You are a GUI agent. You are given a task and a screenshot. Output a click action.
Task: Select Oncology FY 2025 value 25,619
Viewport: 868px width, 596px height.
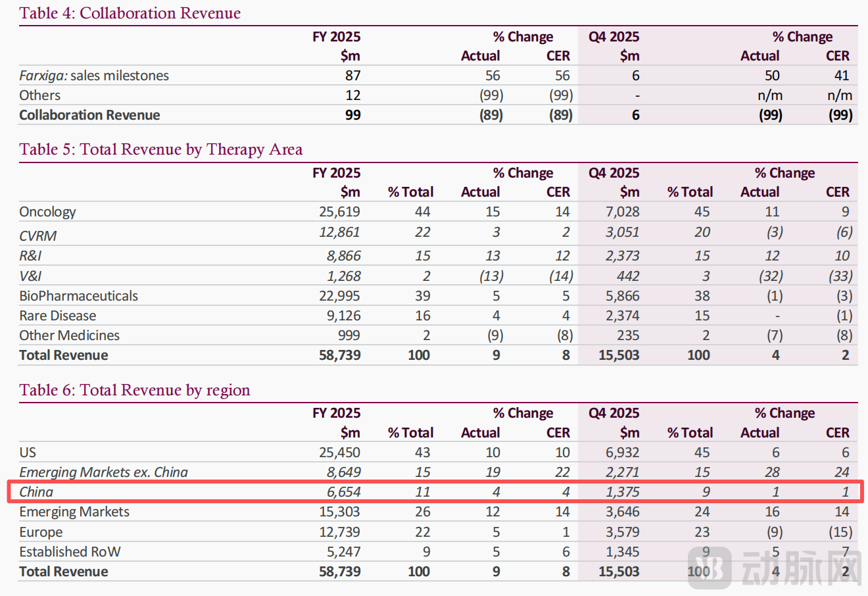pos(339,212)
